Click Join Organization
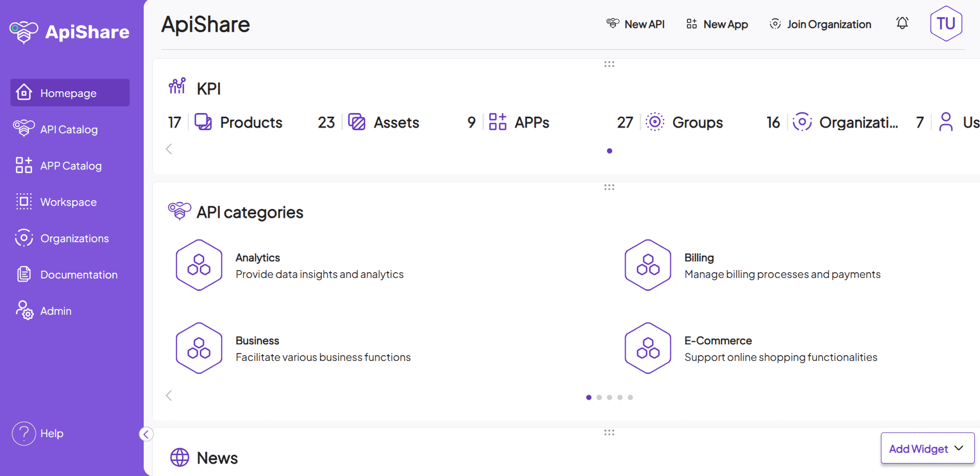This screenshot has height=476, width=980. coord(820,24)
